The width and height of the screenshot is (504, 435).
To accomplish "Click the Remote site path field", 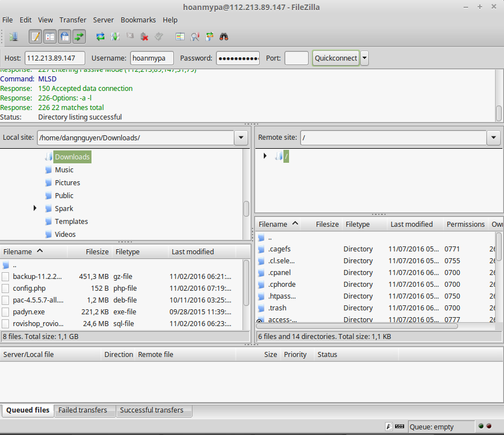I will [394, 138].
